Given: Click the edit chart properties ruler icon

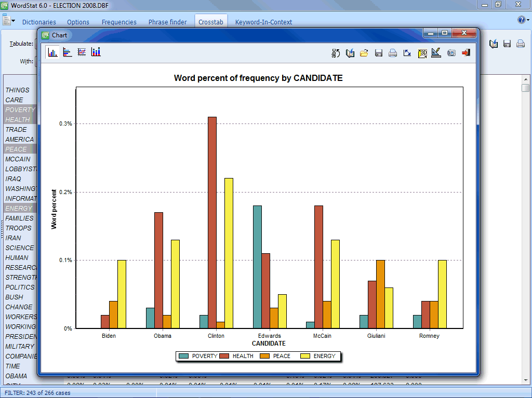Looking at the screenshot, I should point(436,53).
